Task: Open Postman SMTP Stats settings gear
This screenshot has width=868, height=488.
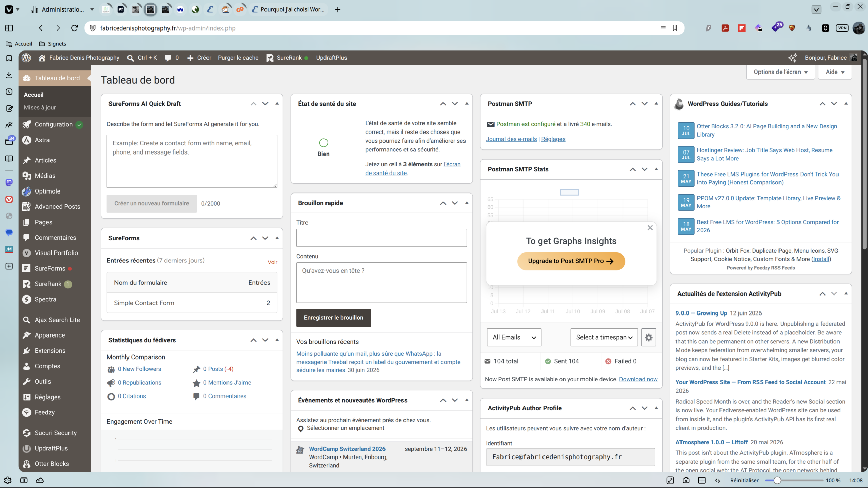Action: point(648,337)
